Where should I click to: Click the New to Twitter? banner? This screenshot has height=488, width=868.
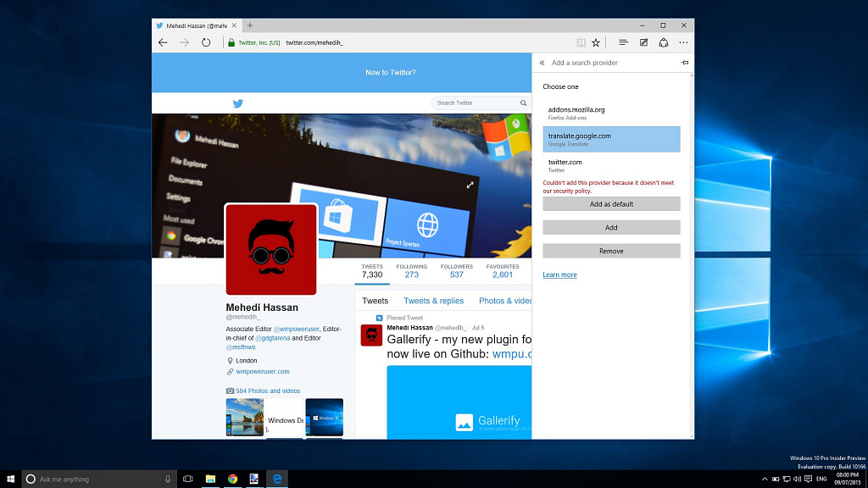(x=390, y=73)
